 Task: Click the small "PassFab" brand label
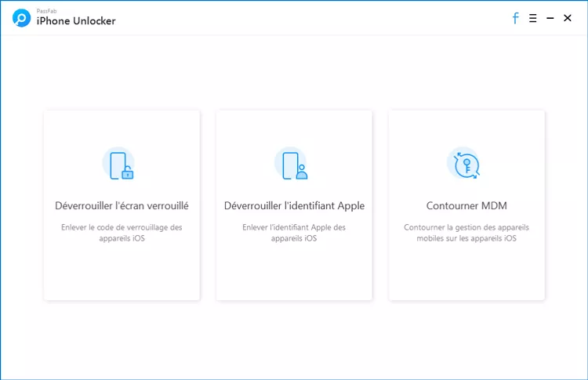coord(47,12)
